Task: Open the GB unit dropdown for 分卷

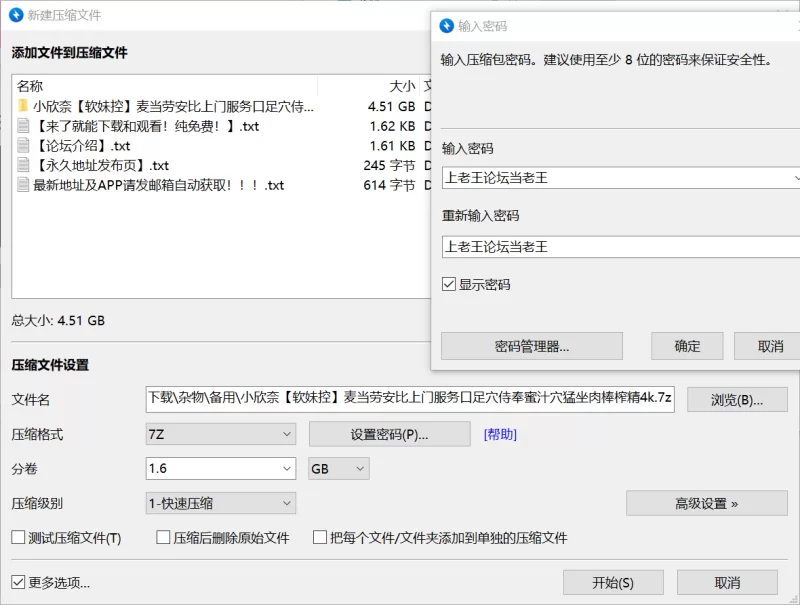Action: coord(339,468)
